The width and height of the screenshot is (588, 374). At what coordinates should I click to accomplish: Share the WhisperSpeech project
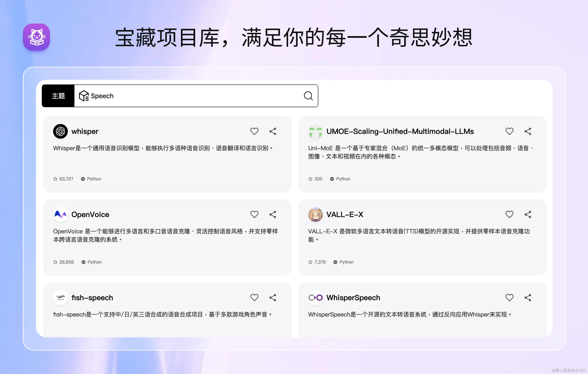(x=528, y=297)
